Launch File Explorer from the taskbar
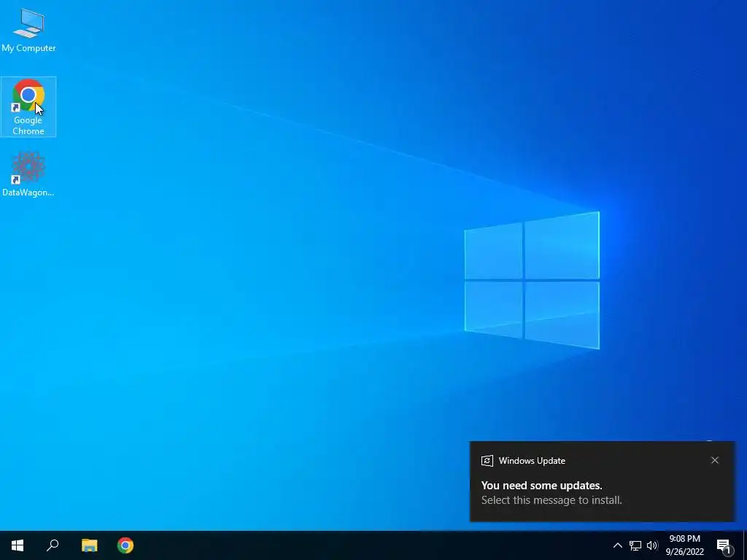This screenshot has width=747, height=560. pyautogui.click(x=89, y=545)
